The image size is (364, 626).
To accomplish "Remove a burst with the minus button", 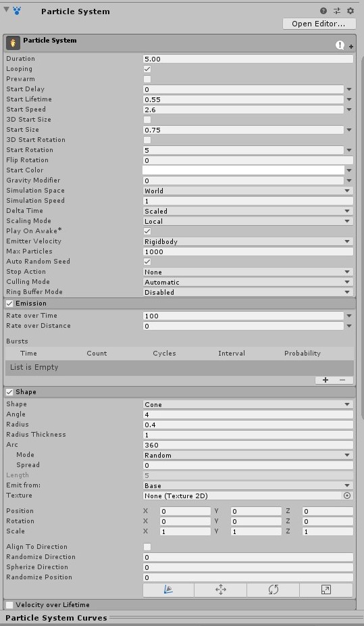I will pyautogui.click(x=343, y=380).
